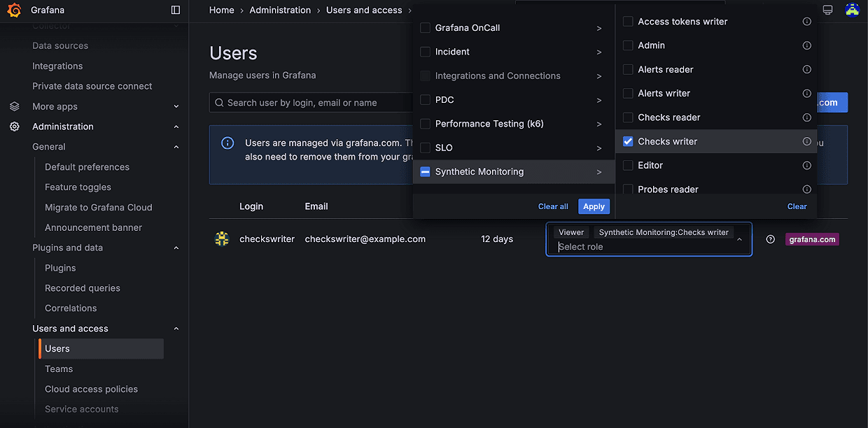Apply the selected roles

coord(594,206)
